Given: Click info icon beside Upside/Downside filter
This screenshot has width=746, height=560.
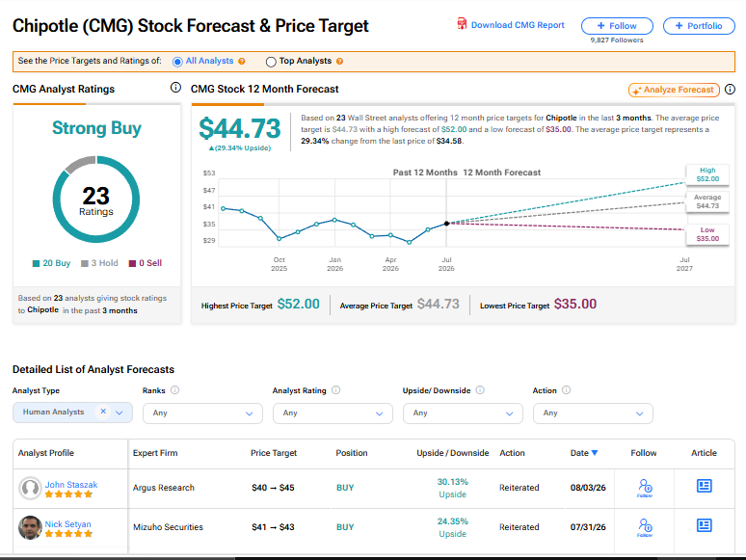Looking at the screenshot, I should point(480,390).
